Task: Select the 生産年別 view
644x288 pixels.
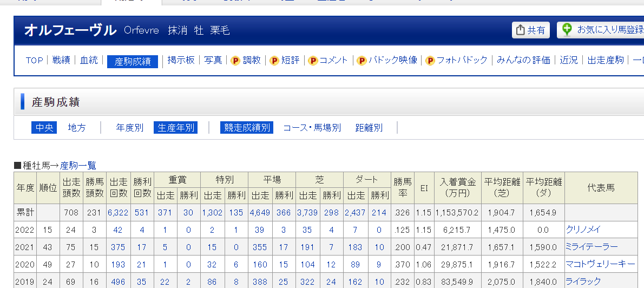Action: pyautogui.click(x=175, y=128)
